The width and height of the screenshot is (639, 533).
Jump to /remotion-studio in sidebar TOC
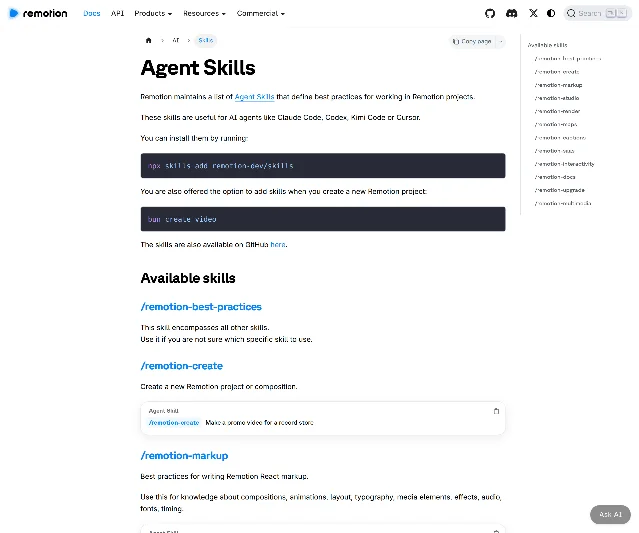(x=557, y=98)
